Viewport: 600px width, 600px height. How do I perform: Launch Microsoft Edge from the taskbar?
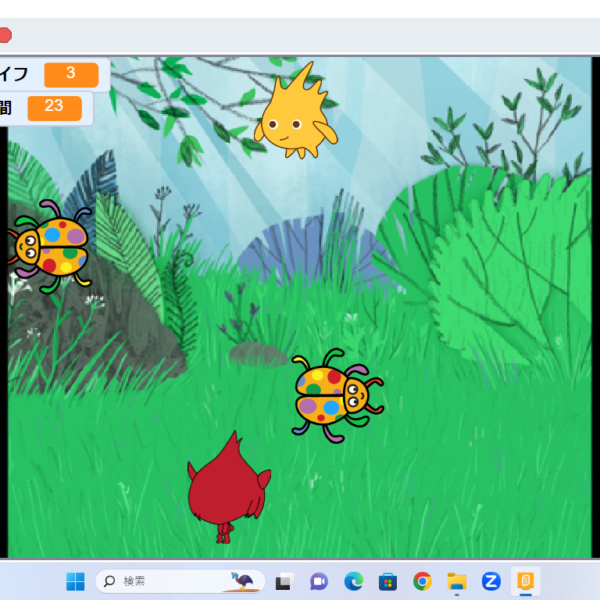pyautogui.click(x=353, y=581)
